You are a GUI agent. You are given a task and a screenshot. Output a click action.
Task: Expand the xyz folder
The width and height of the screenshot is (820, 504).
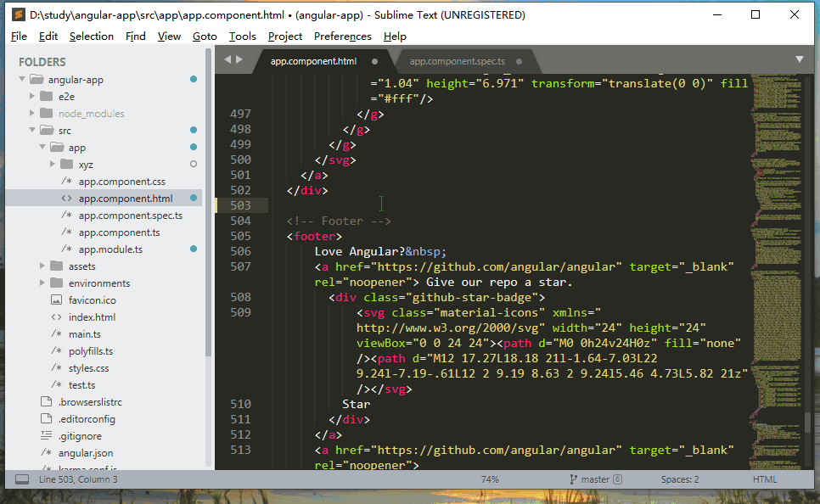click(x=53, y=164)
